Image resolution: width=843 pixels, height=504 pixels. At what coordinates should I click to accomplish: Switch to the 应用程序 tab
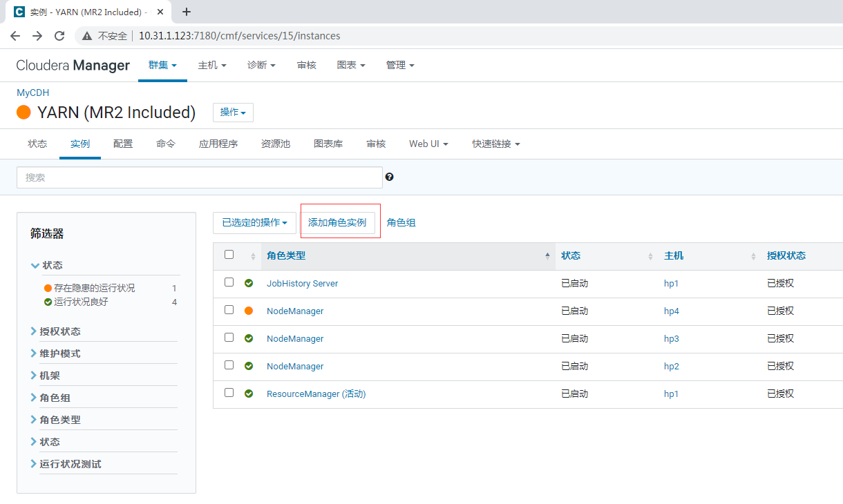tap(218, 144)
